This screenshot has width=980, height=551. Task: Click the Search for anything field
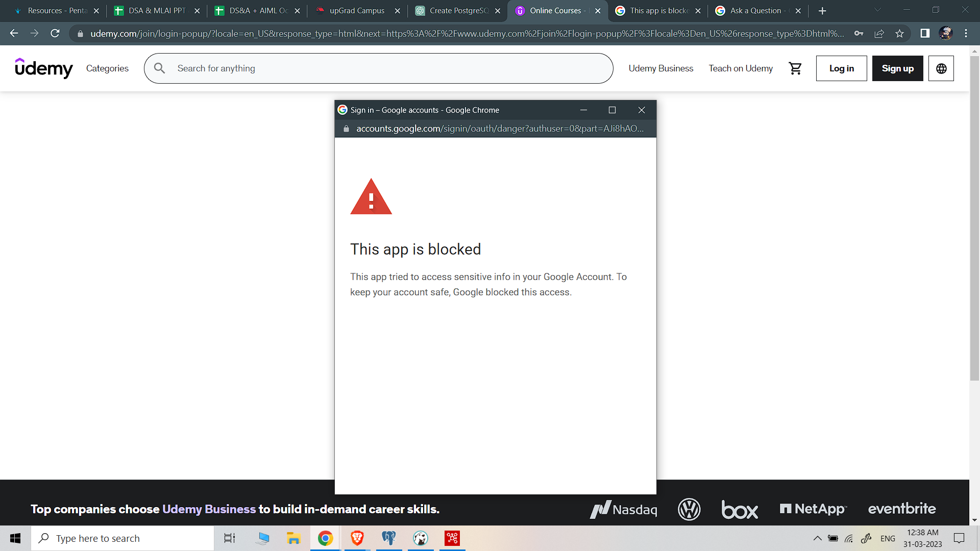click(378, 68)
